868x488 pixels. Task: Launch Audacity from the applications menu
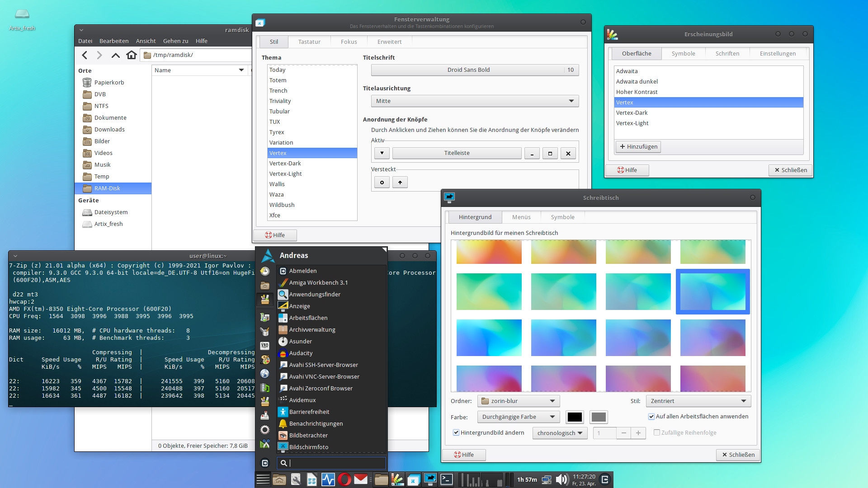301,353
